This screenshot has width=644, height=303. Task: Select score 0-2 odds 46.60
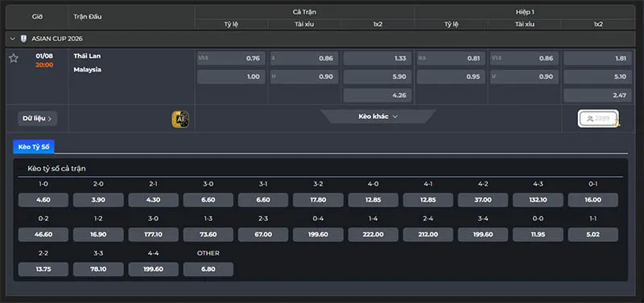[43, 235]
